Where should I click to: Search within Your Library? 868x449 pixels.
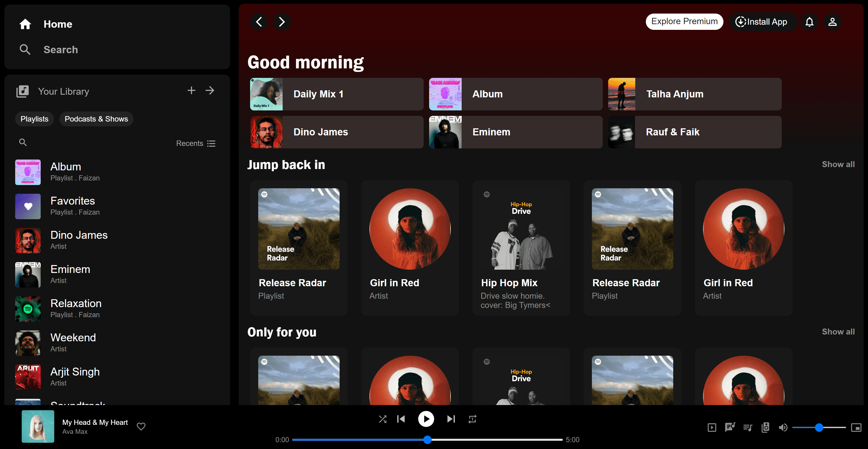pyautogui.click(x=23, y=142)
